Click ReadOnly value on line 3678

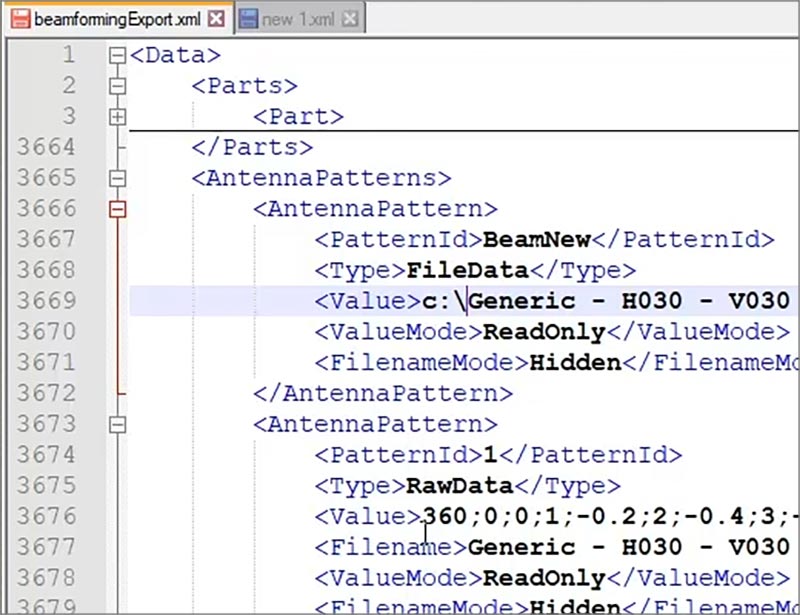pyautogui.click(x=544, y=578)
